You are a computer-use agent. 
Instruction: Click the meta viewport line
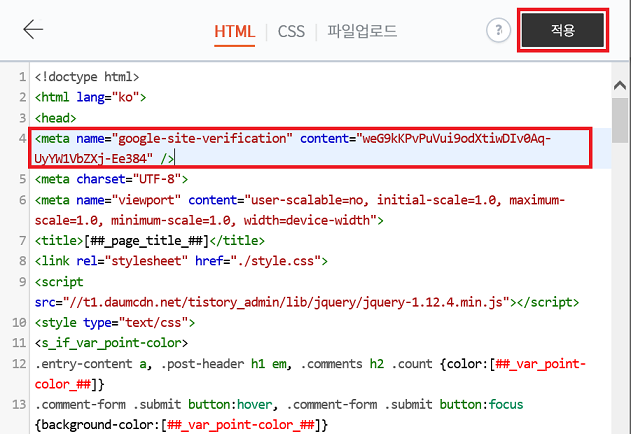pyautogui.click(x=300, y=210)
